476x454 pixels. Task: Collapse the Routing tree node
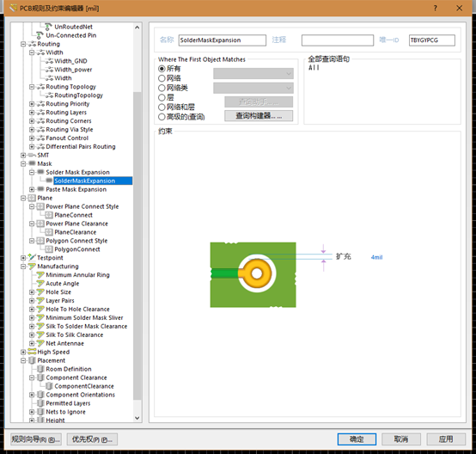[x=23, y=44]
